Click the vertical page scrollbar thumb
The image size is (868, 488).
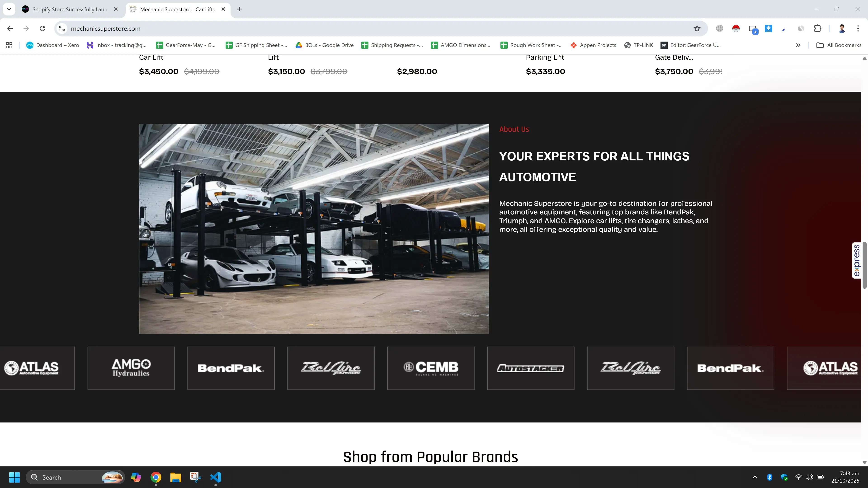tap(864, 265)
